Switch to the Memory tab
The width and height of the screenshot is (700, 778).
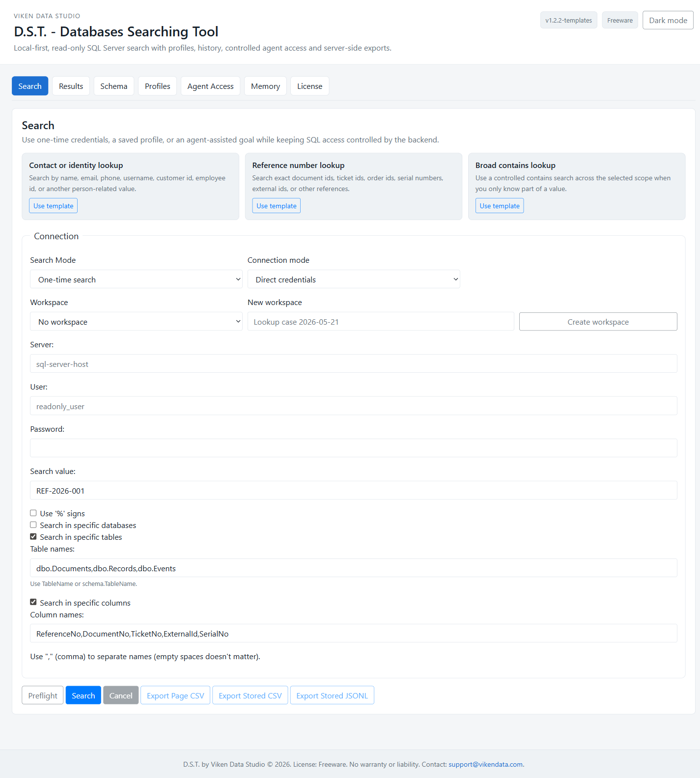[265, 86]
